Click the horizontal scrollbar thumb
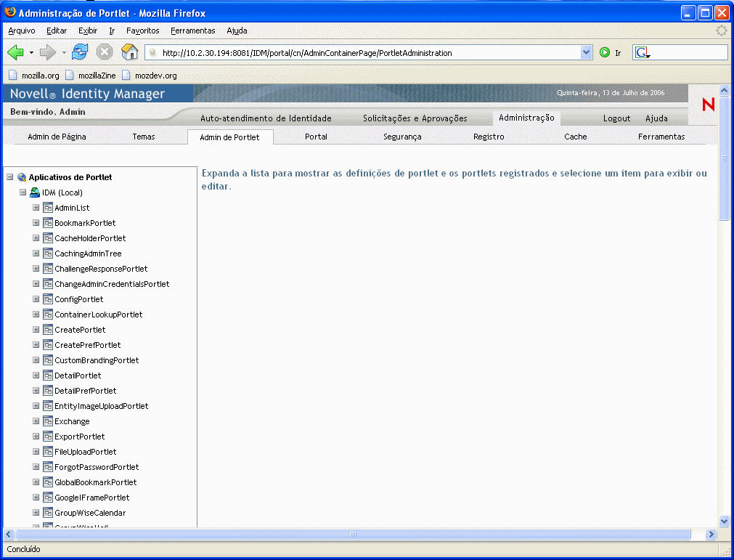Viewport: 734px width, 560px height. pos(354,535)
